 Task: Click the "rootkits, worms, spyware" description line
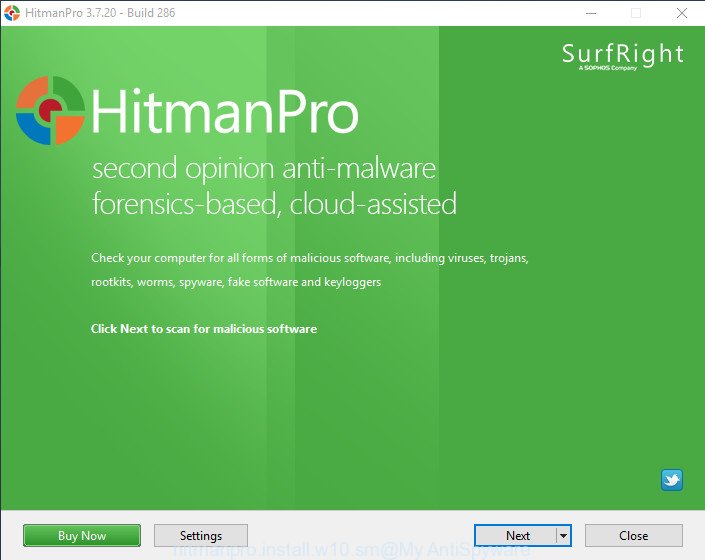coord(236,282)
